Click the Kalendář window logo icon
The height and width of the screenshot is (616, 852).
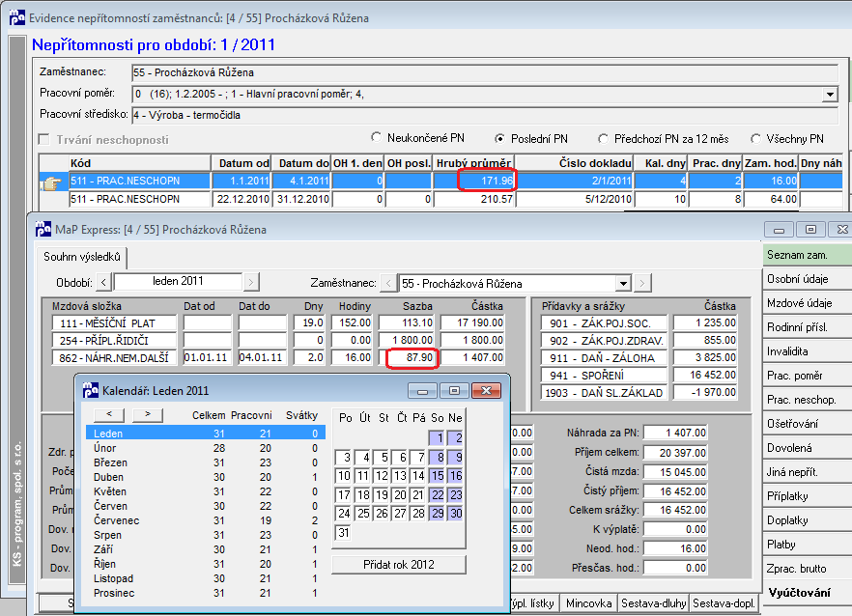90,390
